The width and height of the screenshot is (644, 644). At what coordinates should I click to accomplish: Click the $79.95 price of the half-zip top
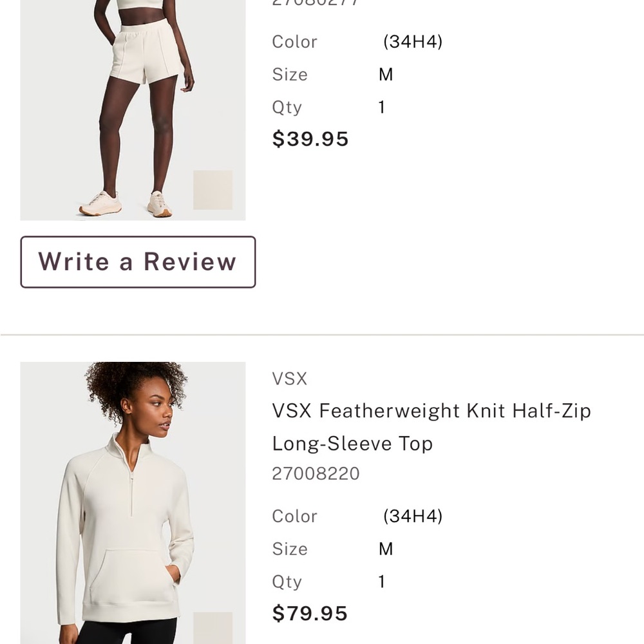[x=309, y=612]
